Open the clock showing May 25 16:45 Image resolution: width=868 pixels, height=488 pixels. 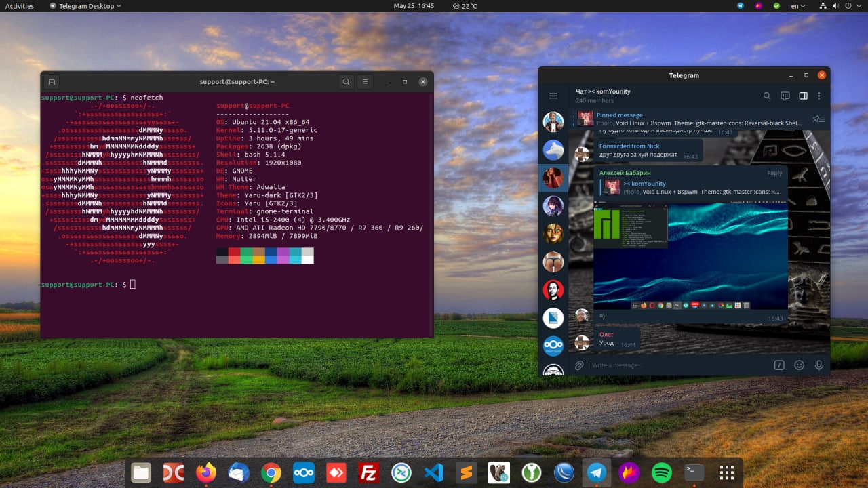(414, 6)
